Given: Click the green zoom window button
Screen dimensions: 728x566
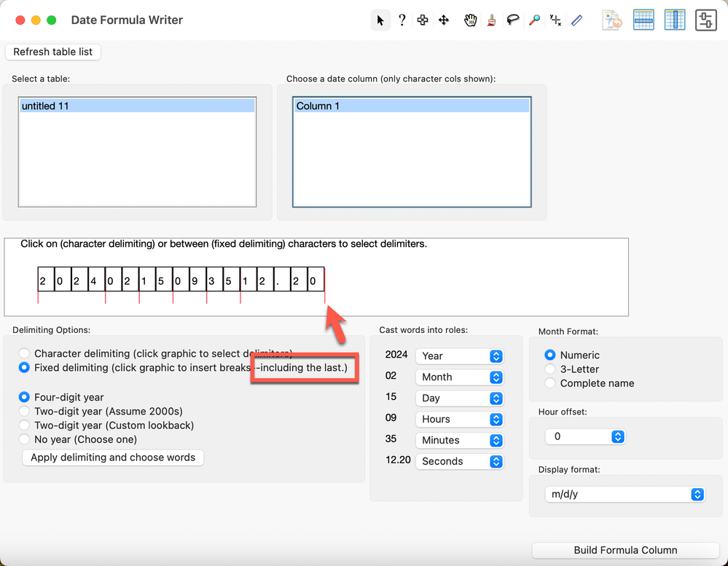Looking at the screenshot, I should 52,20.
